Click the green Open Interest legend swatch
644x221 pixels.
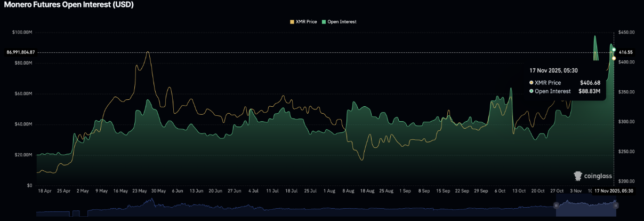tap(324, 22)
